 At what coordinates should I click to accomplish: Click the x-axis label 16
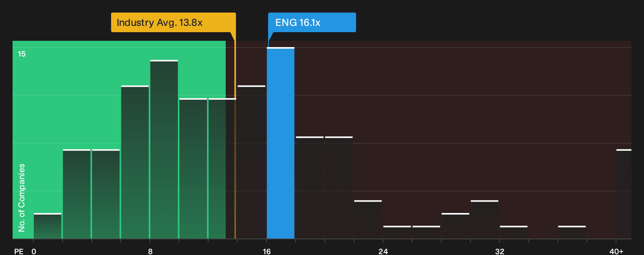click(267, 251)
